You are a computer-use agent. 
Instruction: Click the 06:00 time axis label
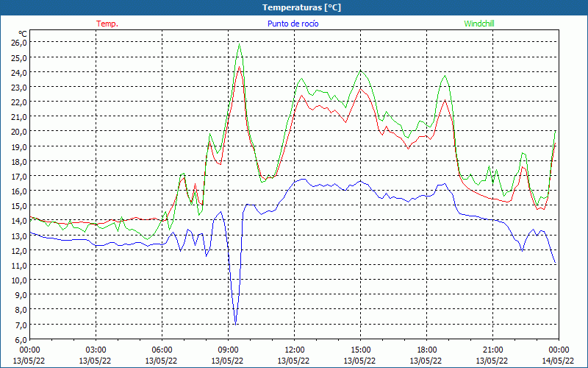pos(162,350)
